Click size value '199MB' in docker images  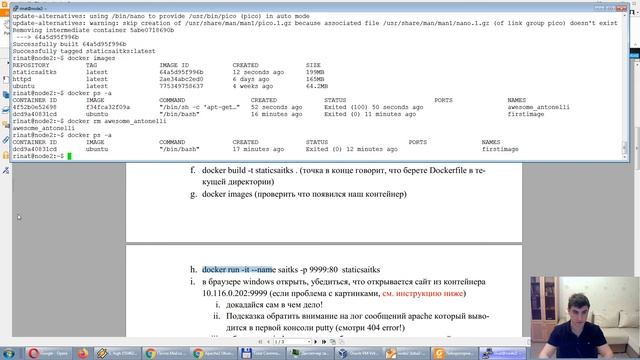coord(315,72)
